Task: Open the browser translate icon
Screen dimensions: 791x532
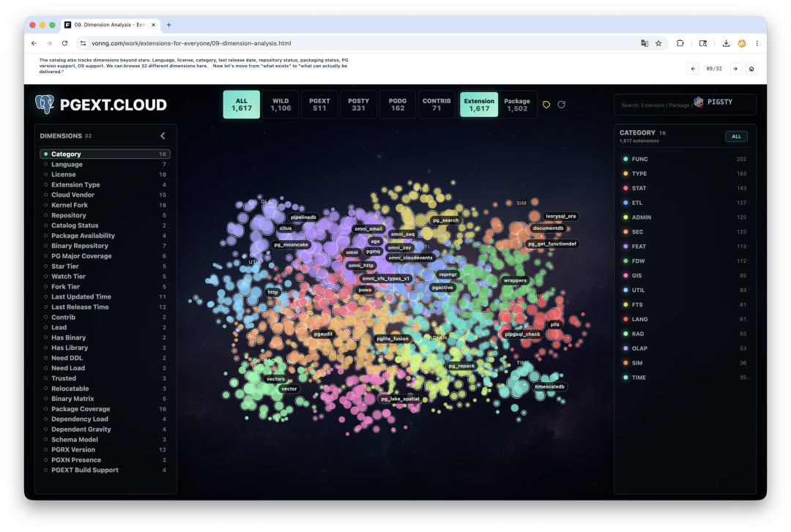Action: [645, 43]
